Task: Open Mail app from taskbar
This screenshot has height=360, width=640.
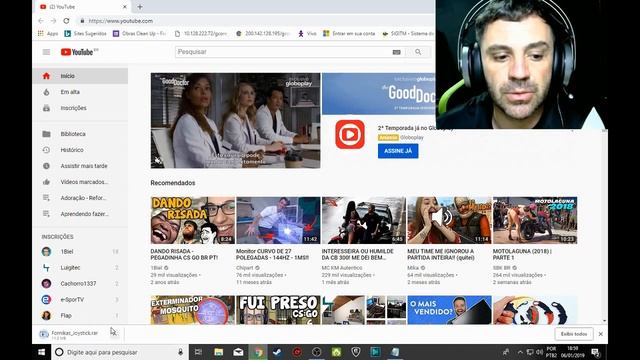Action: tap(238, 352)
